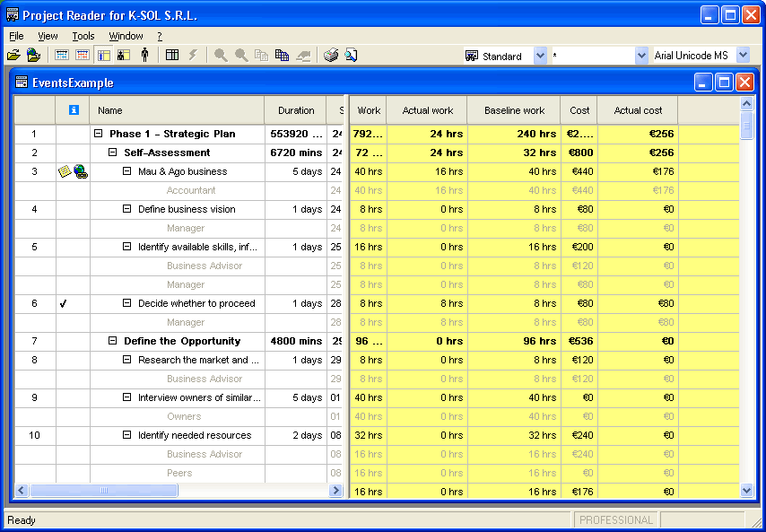The image size is (766, 532).
Task: Click the Baseline work column header
Action: pyautogui.click(x=514, y=110)
